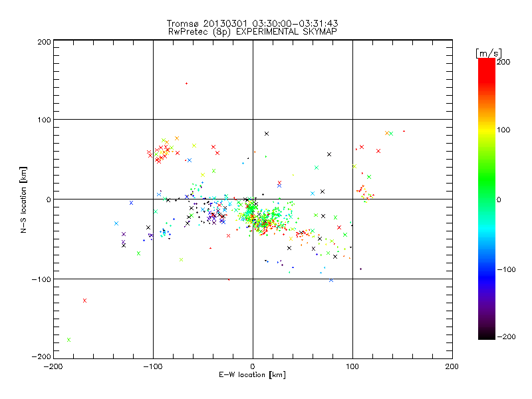Click the 0 label beside the colour bar

tap(499, 199)
